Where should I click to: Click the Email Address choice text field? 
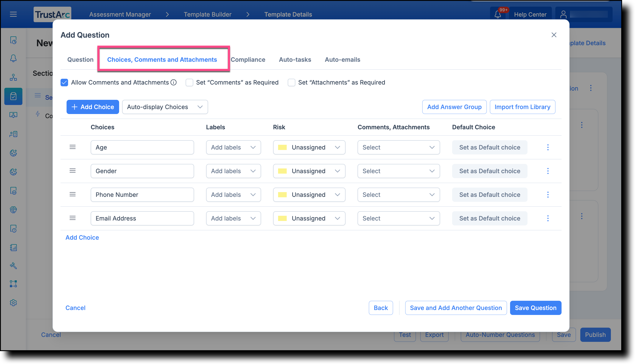[142, 218]
